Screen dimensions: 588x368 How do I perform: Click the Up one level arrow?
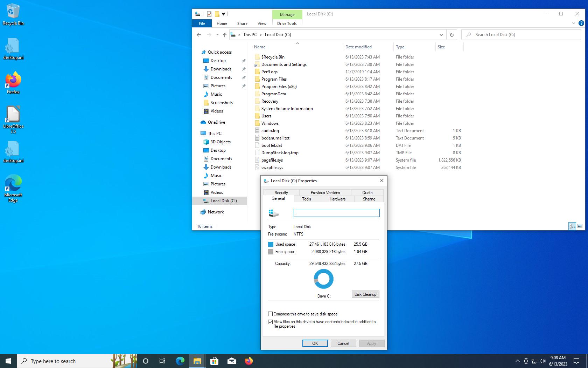click(225, 35)
